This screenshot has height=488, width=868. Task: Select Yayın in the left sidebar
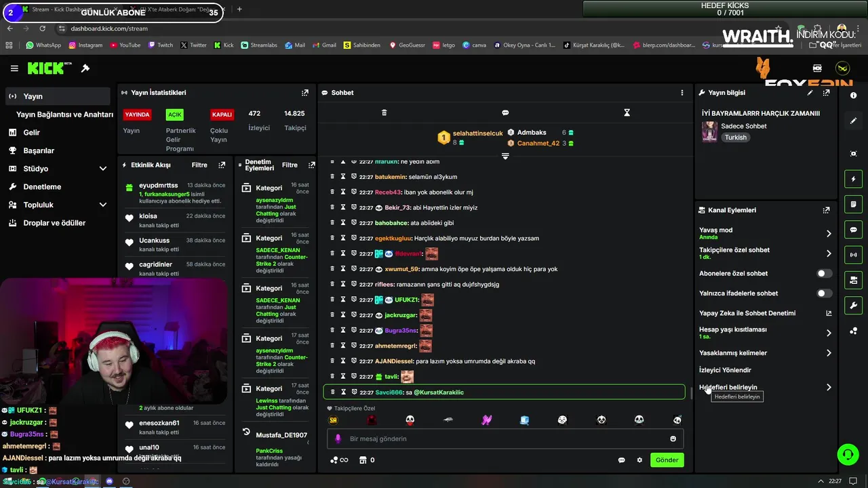pos(58,96)
